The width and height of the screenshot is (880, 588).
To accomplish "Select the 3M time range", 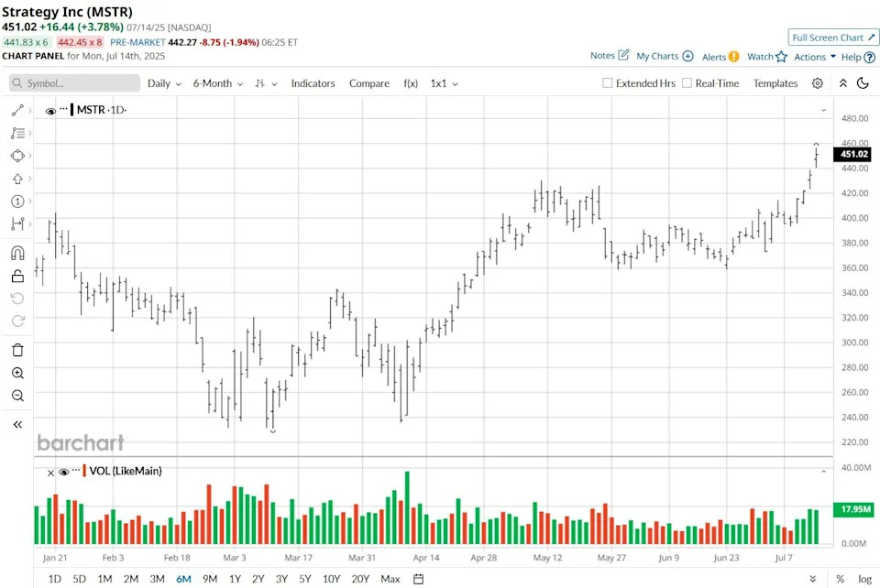I will tap(157, 579).
